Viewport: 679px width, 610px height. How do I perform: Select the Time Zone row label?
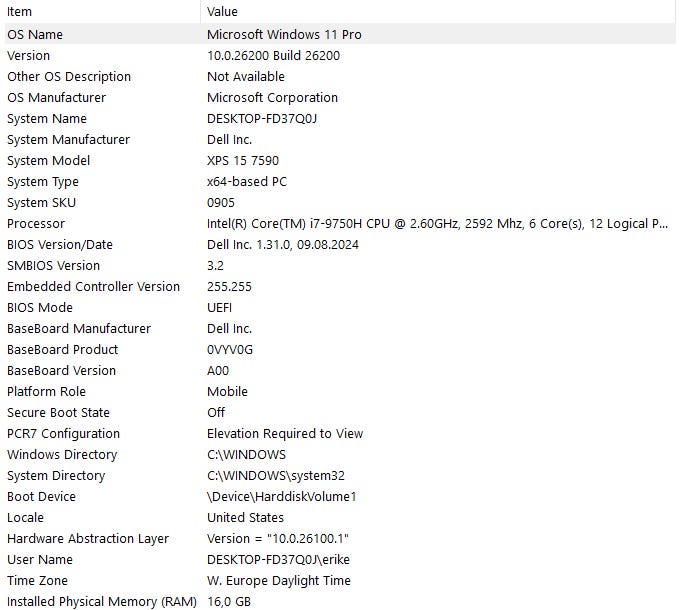(37, 581)
